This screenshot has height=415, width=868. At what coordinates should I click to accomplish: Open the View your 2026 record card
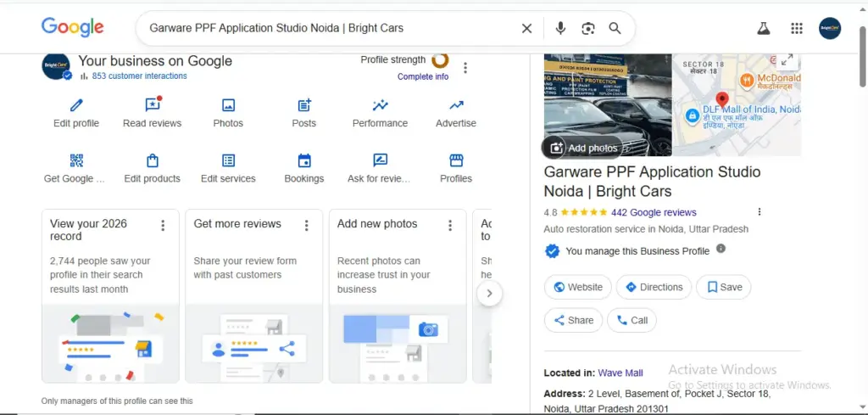coord(110,296)
